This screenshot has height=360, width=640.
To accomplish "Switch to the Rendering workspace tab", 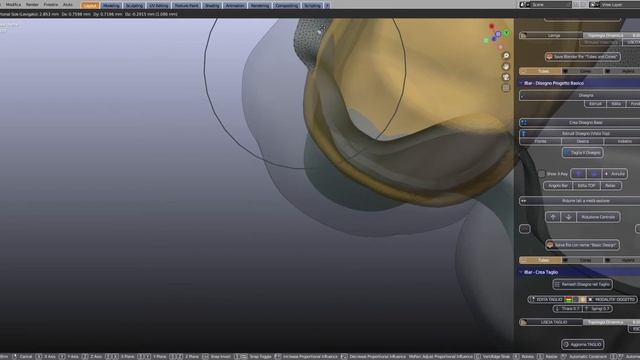I will tap(260, 6).
